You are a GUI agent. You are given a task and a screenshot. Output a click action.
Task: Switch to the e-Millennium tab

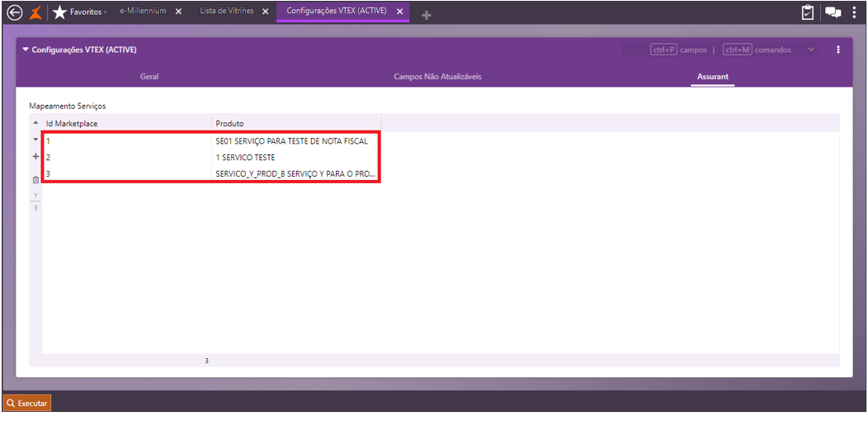click(x=143, y=11)
